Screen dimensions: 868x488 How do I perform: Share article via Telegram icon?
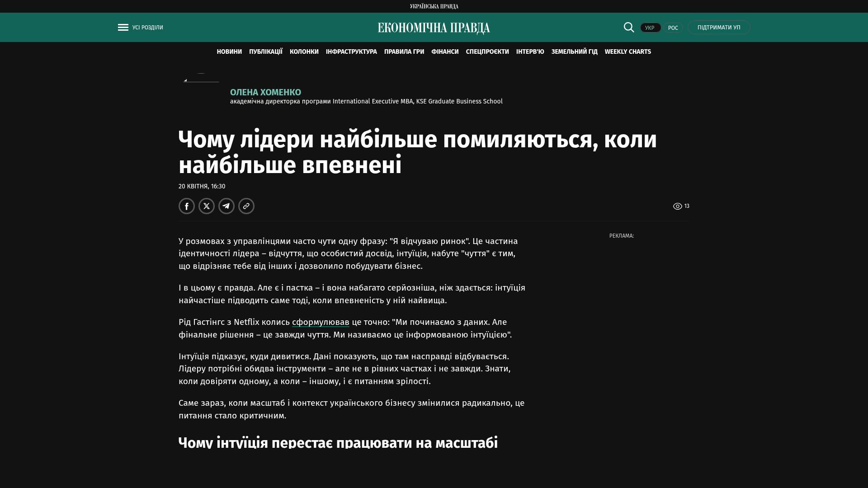(x=226, y=206)
